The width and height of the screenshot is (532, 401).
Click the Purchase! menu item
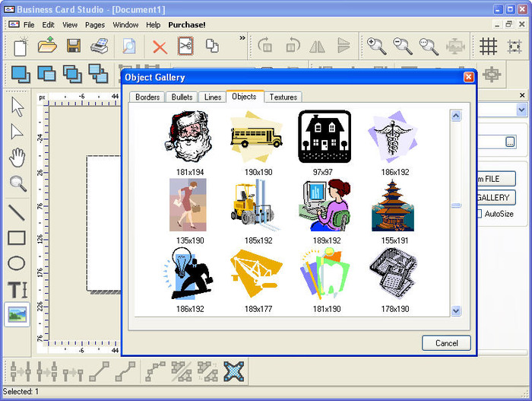pos(187,25)
